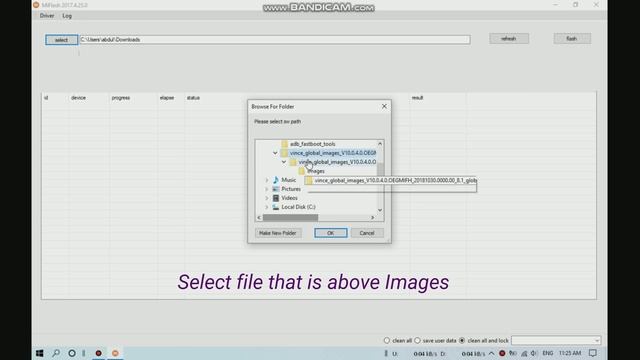Screen dimensions: 640x360
Task: Cancel the folder browse dialog
Action: point(367,233)
